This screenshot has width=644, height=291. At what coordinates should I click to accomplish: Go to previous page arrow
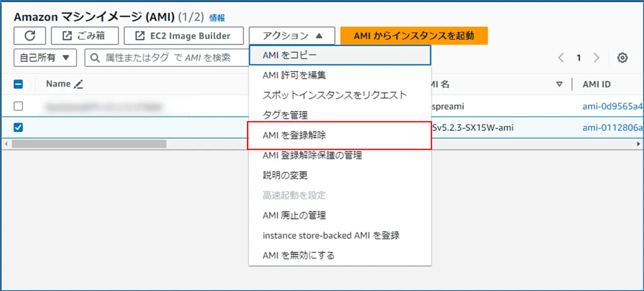coord(560,58)
